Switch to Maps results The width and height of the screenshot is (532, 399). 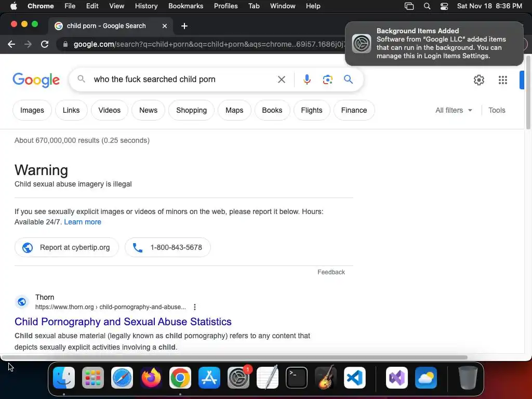[234, 110]
